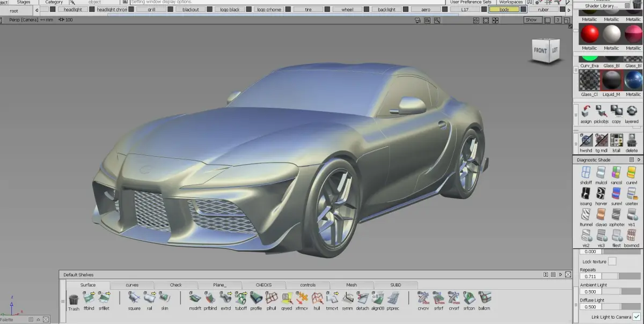Screen dimensions: 644x324
Task: Open the Persp [Camera] view menu
Action: click(x=23, y=20)
